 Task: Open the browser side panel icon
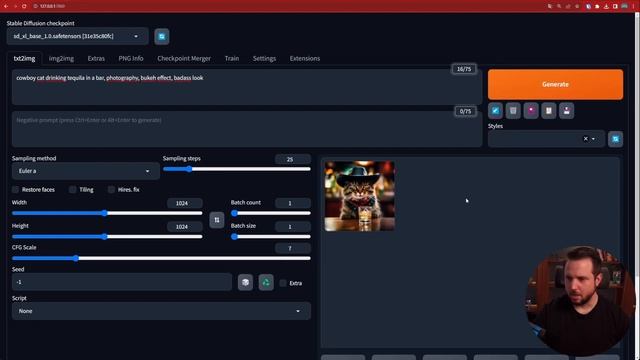pyautogui.click(x=615, y=6)
